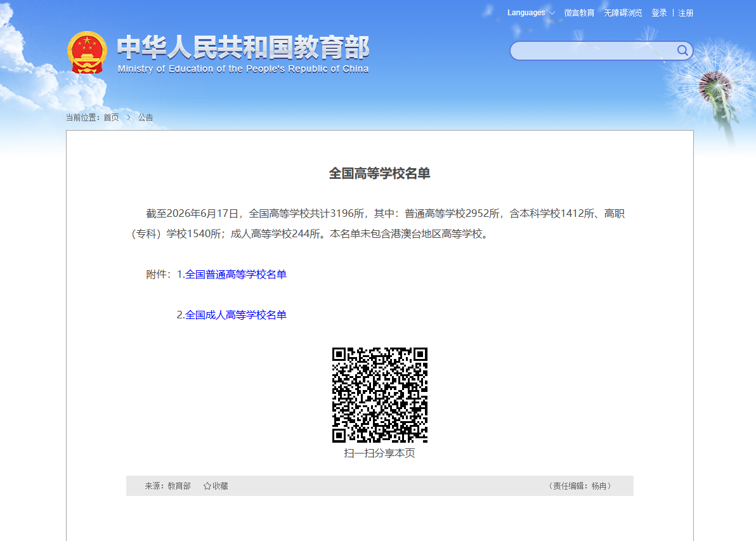Click the national emblem logo
The image size is (756, 541).
pyautogui.click(x=87, y=53)
